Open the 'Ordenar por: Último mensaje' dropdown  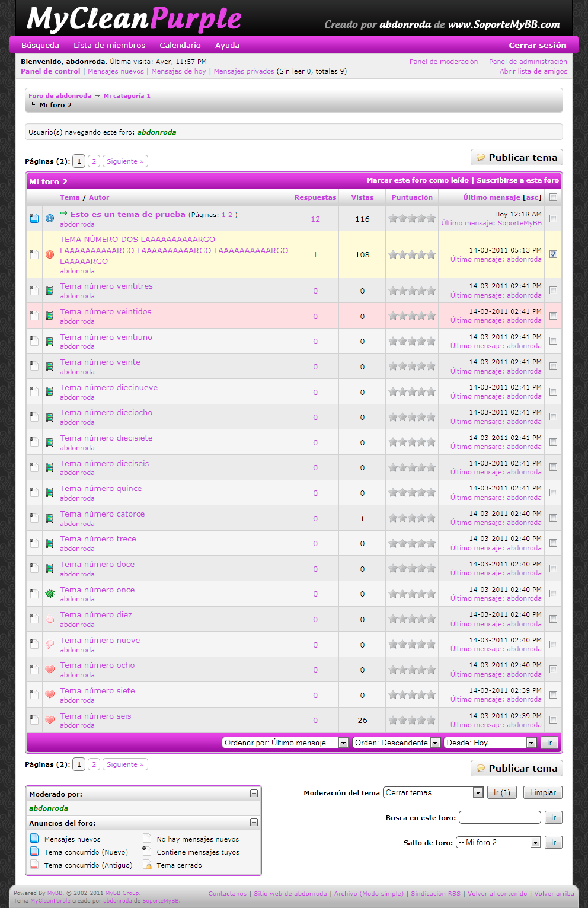click(x=285, y=743)
